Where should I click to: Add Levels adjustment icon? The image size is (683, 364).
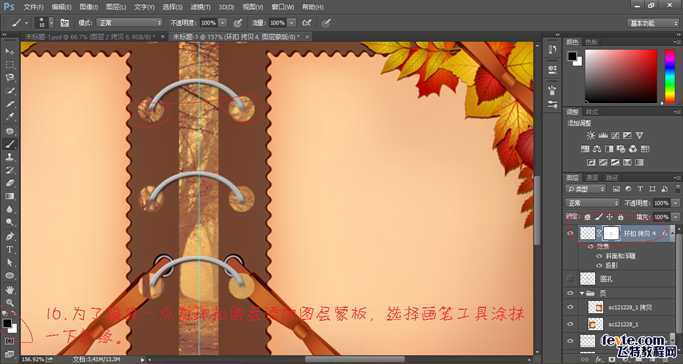(x=603, y=135)
